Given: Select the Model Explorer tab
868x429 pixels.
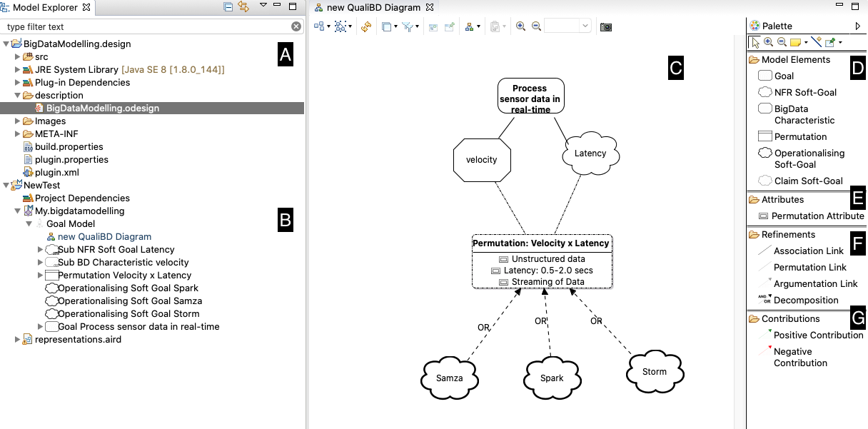Looking at the screenshot, I should [45, 7].
